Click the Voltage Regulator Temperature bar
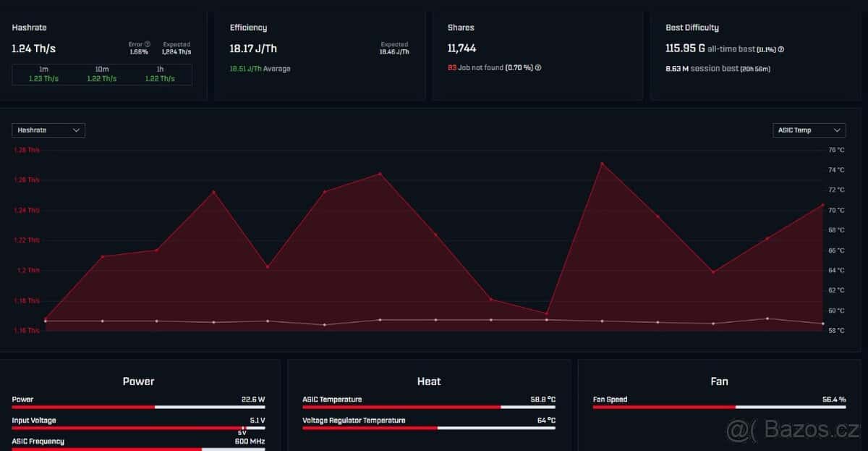868x451 pixels. tap(428, 428)
